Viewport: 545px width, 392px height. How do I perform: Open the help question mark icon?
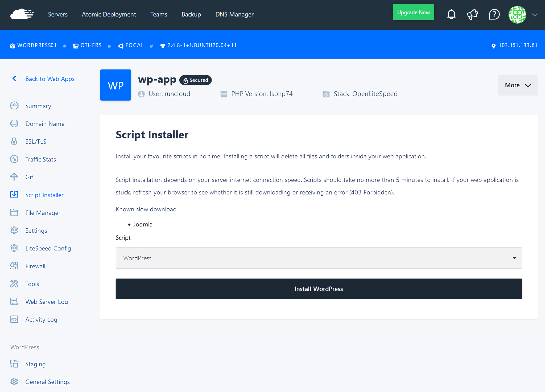tap(494, 15)
